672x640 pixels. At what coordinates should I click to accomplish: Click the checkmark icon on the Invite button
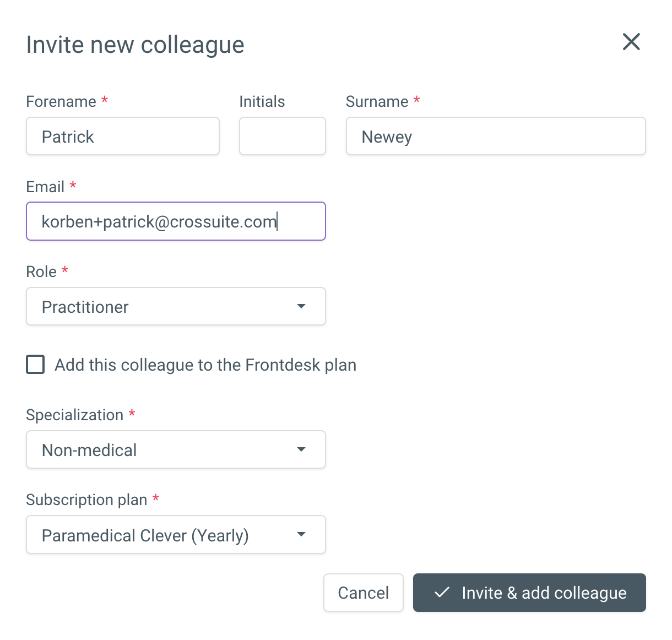(442, 593)
